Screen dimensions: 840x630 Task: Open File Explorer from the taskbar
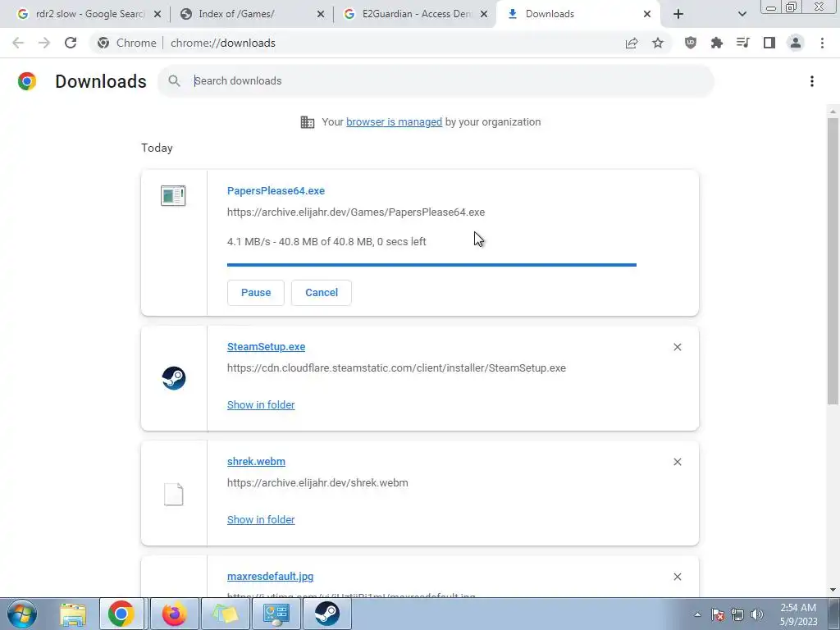pos(73,614)
